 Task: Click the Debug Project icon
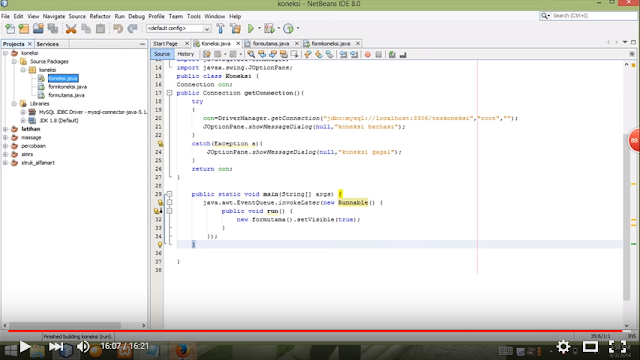(x=269, y=28)
